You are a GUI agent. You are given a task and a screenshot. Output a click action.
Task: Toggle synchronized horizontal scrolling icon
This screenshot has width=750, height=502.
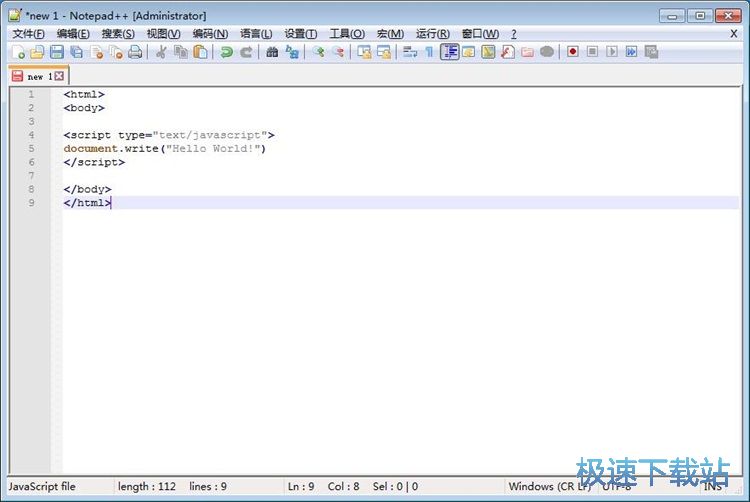tap(384, 52)
